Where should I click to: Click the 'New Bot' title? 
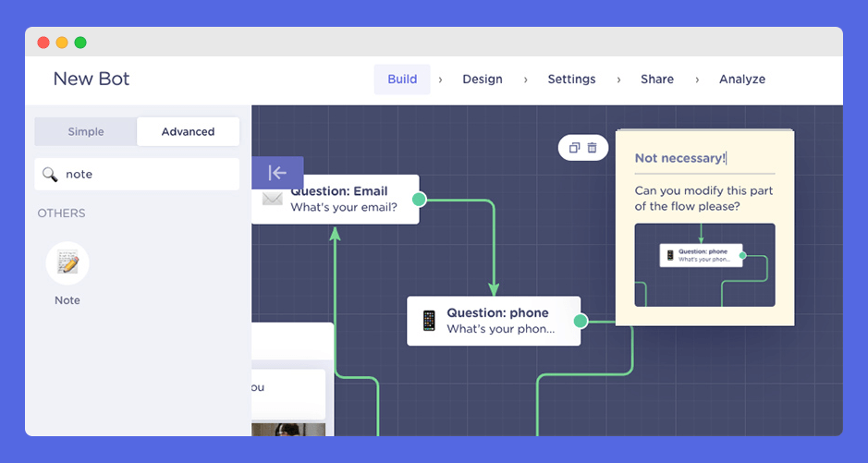pyautogui.click(x=92, y=79)
